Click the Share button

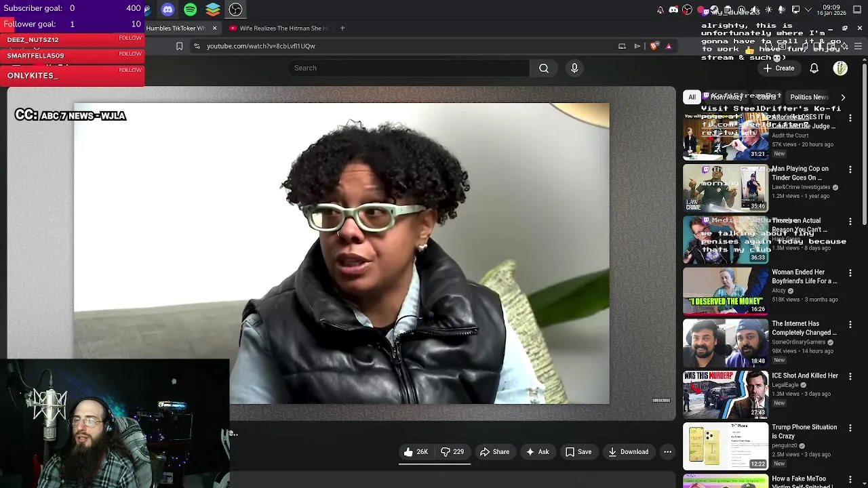point(494,452)
